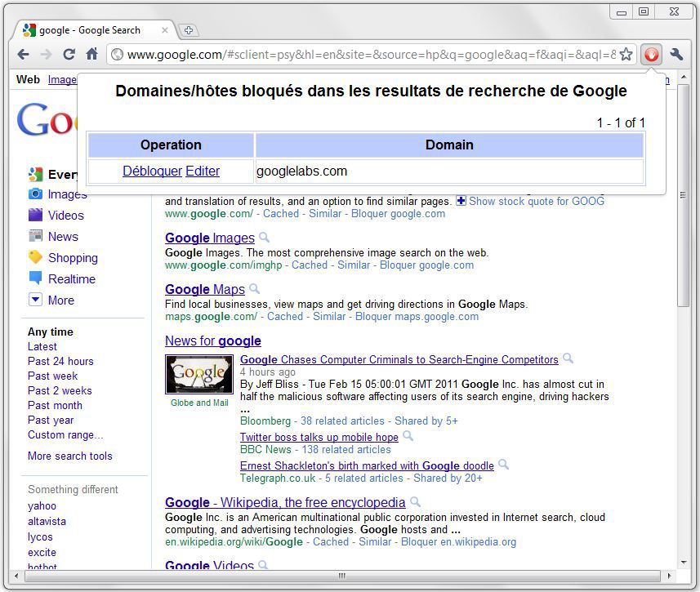
Task: Search altavista from Something different
Action: 47,522
